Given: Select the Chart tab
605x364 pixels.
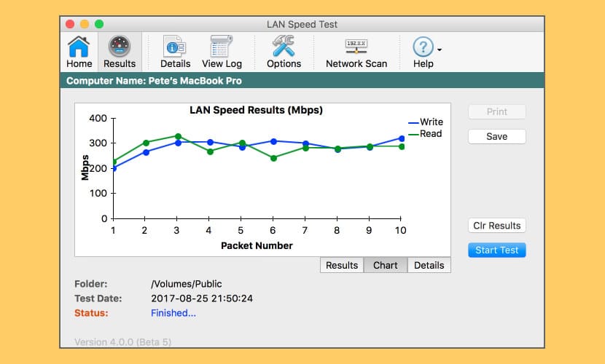Looking at the screenshot, I should click(385, 265).
